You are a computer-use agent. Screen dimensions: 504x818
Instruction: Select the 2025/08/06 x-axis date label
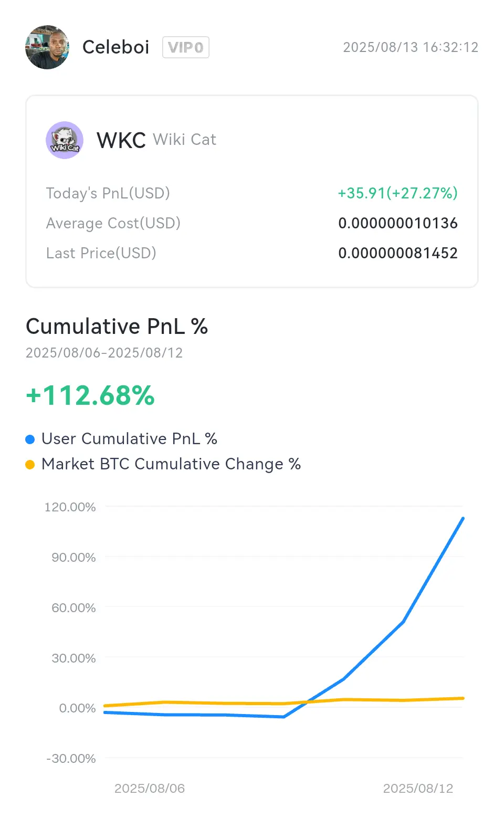tap(150, 789)
